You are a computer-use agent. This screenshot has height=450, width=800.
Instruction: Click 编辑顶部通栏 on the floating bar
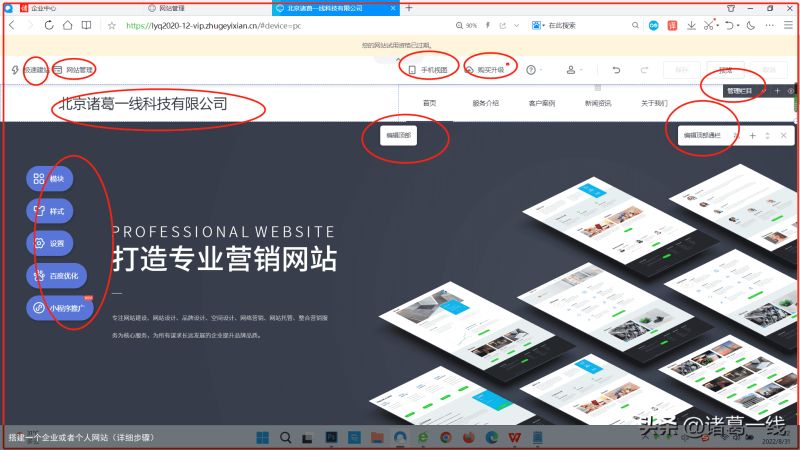point(702,135)
